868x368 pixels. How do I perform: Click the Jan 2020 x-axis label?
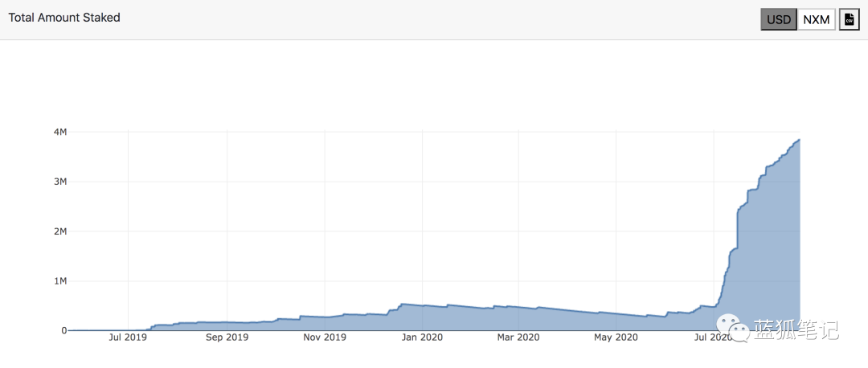click(x=422, y=337)
